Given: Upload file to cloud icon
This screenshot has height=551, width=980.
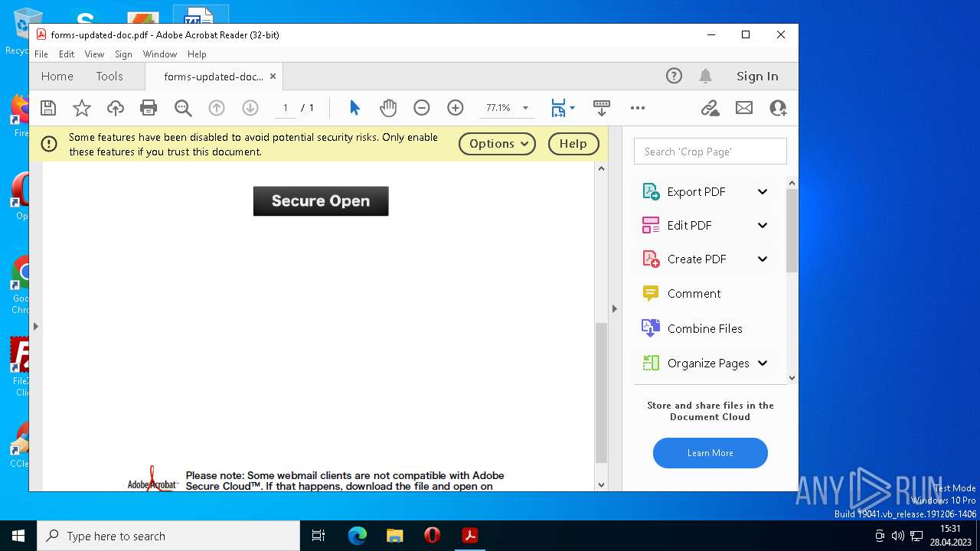Looking at the screenshot, I should click(116, 108).
